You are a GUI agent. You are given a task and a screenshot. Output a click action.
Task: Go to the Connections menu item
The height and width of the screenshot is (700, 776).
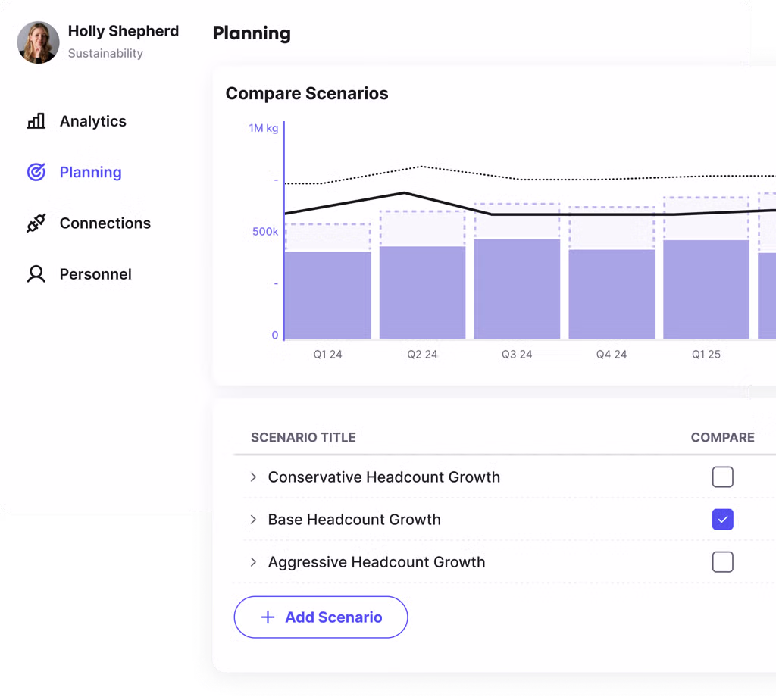coord(89,223)
